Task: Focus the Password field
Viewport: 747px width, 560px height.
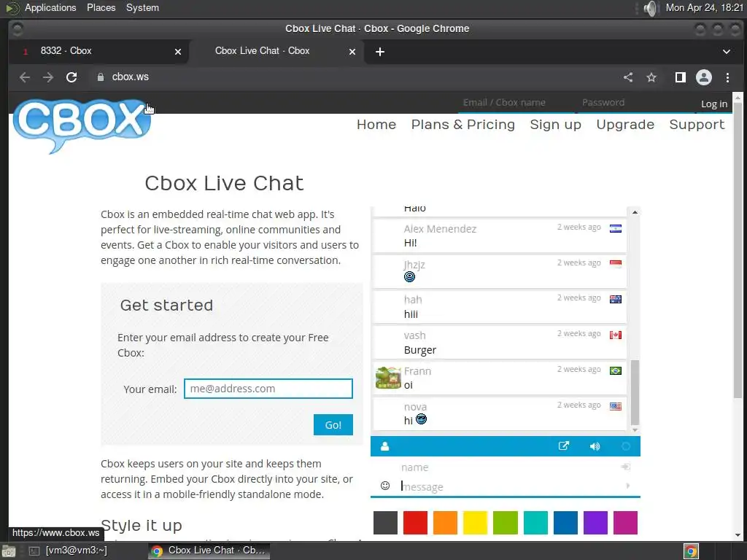Action: pos(635,103)
